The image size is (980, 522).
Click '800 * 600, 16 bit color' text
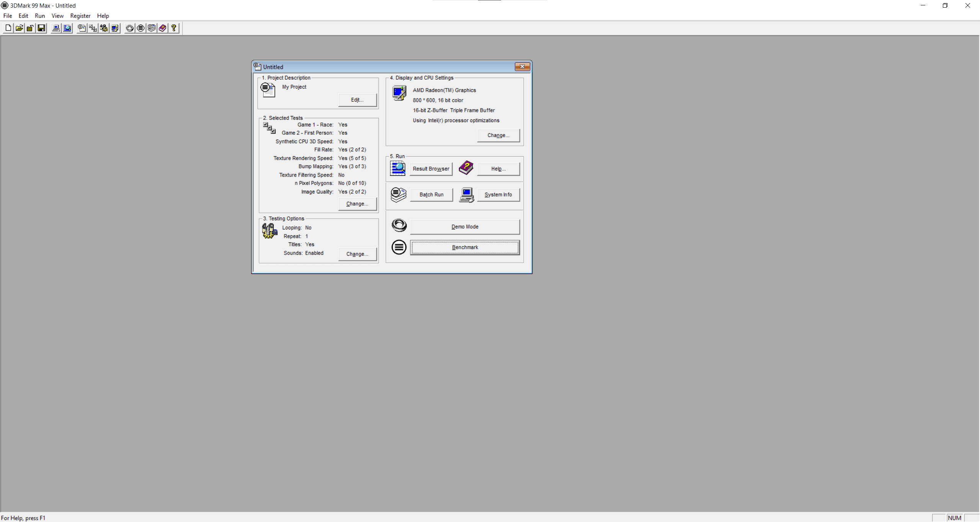coord(438,100)
